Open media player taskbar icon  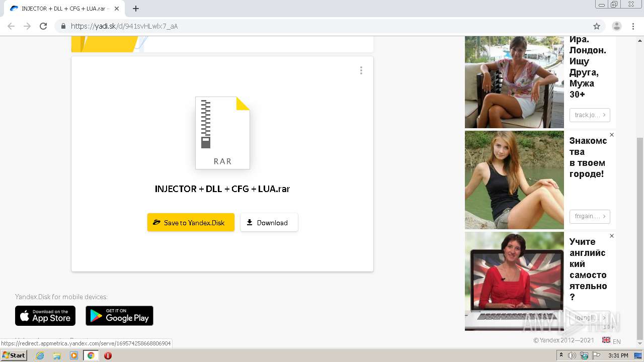click(74, 355)
